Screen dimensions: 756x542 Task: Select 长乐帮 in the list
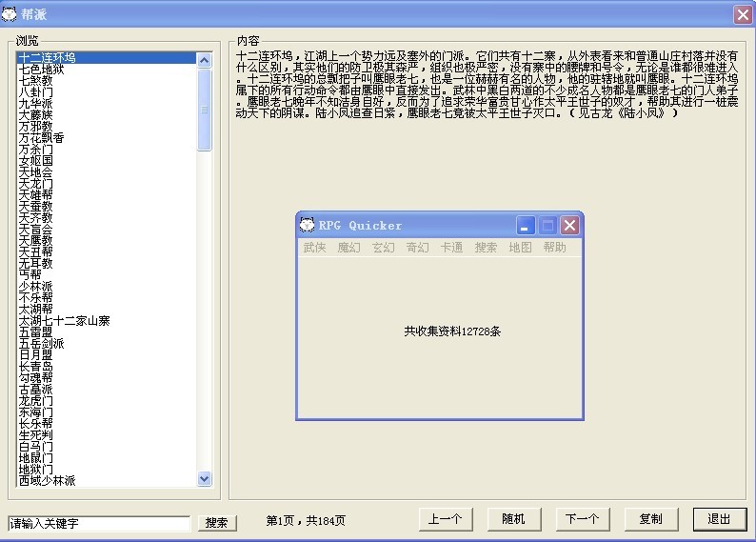(107, 424)
